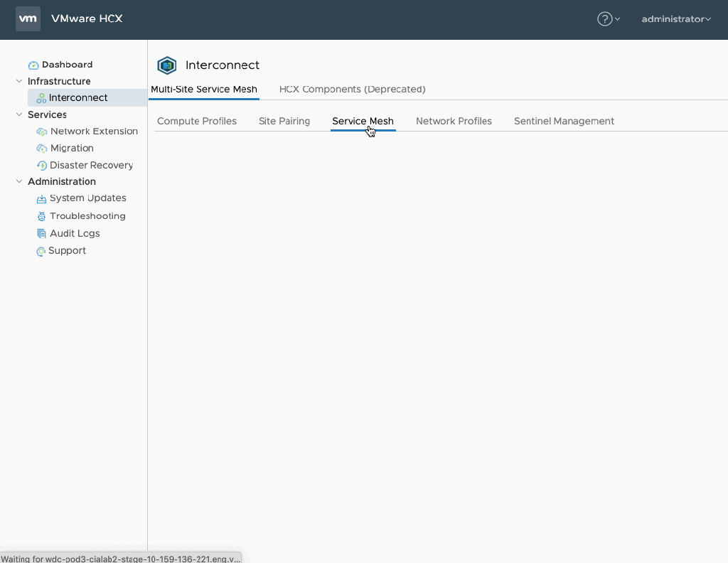Click the System Updates icon
The image size is (728, 563).
(41, 199)
